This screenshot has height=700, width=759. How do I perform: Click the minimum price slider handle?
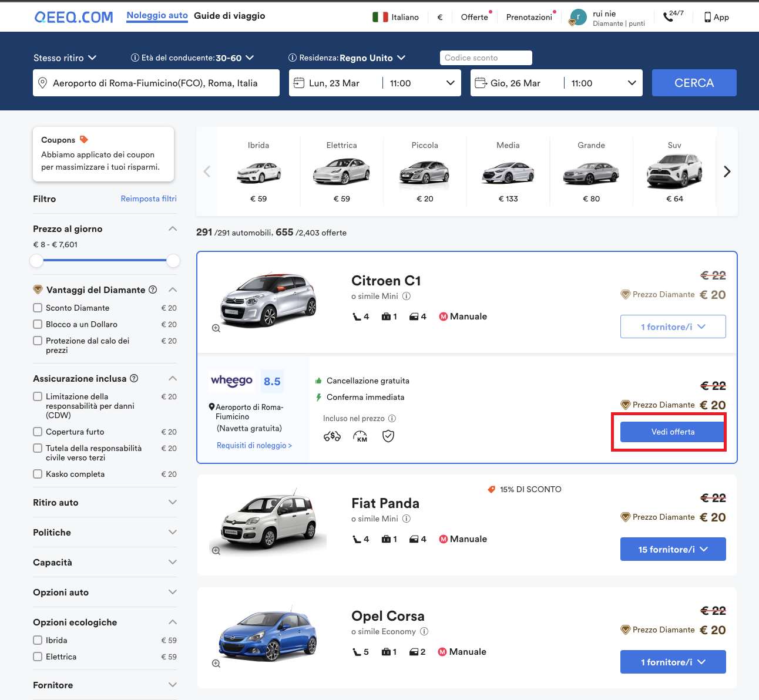(x=36, y=260)
